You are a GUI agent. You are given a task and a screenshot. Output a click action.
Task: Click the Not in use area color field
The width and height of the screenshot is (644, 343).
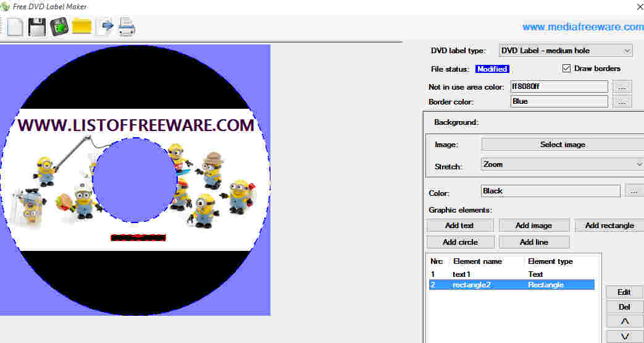(x=559, y=87)
